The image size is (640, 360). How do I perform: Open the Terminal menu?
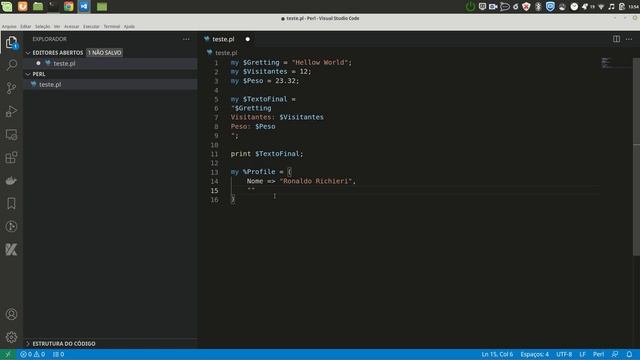pyautogui.click(x=111, y=27)
